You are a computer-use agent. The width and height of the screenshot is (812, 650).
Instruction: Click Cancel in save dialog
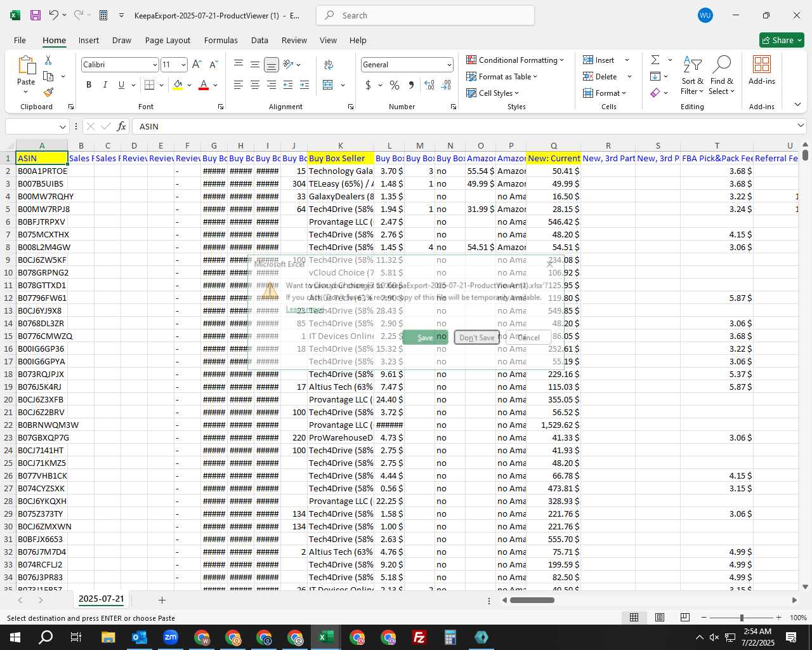[x=528, y=337]
